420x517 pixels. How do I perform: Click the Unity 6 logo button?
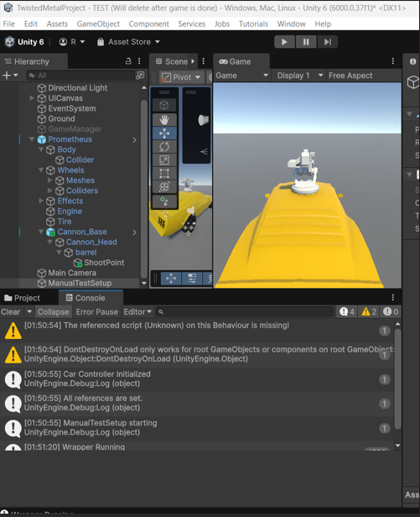24,42
